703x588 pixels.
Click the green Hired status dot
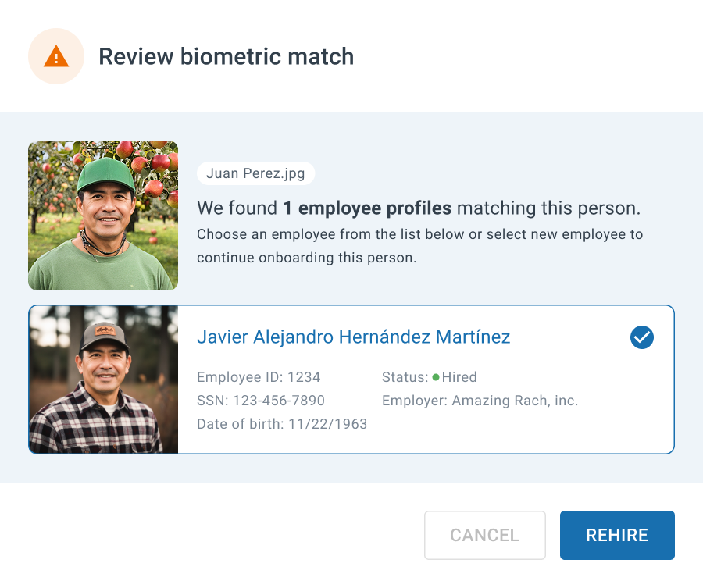(x=436, y=377)
